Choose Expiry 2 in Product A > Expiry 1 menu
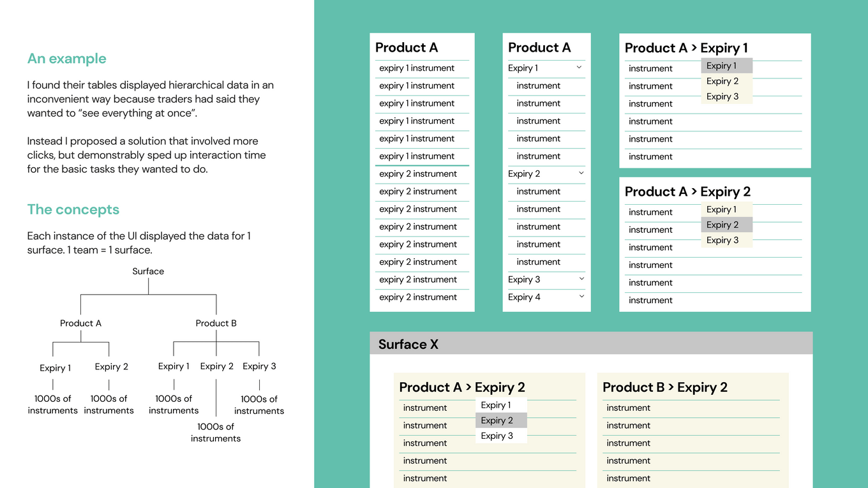The width and height of the screenshot is (868, 488). 727,81
